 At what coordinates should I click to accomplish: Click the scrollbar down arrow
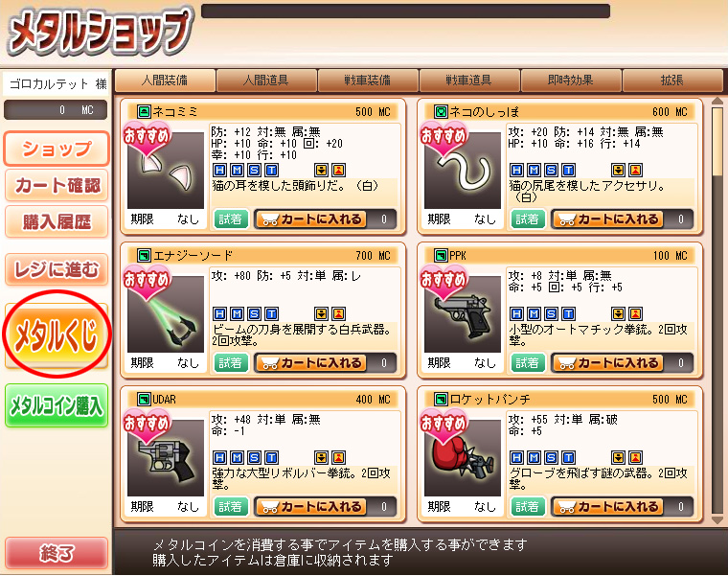[x=717, y=520]
